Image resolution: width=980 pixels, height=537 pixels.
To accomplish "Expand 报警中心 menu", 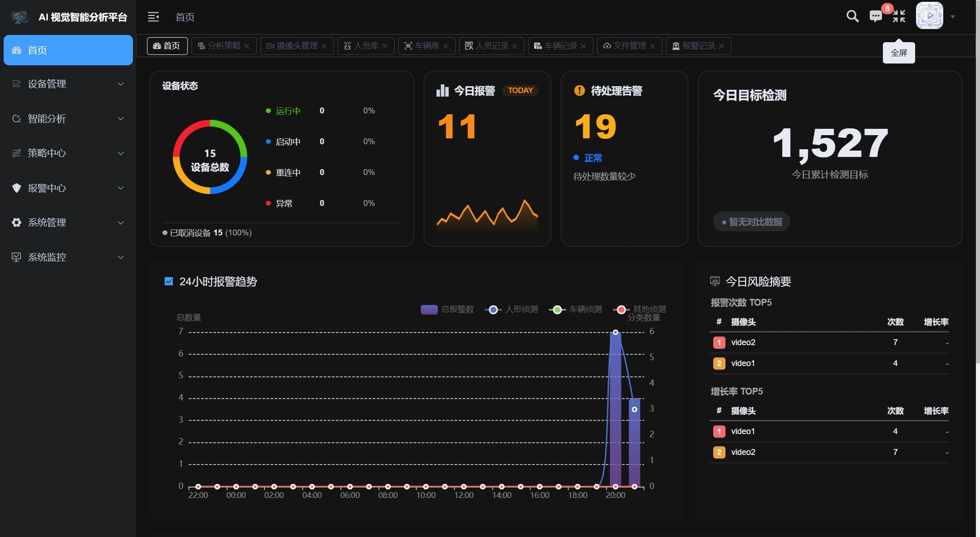I will [68, 188].
